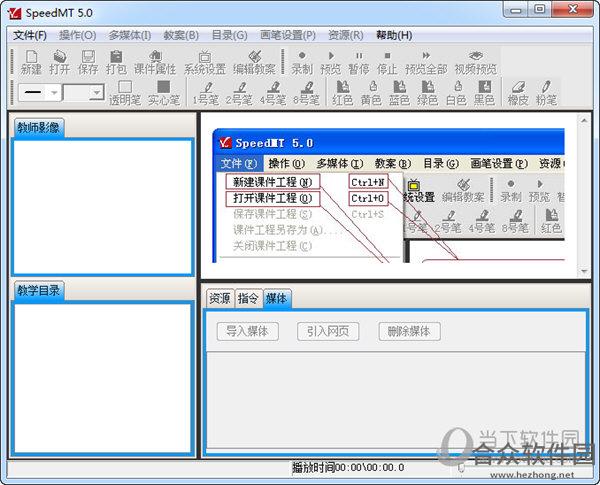The image size is (600, 485).
Task: Open the 帮助(H) menu
Action: coord(394,36)
